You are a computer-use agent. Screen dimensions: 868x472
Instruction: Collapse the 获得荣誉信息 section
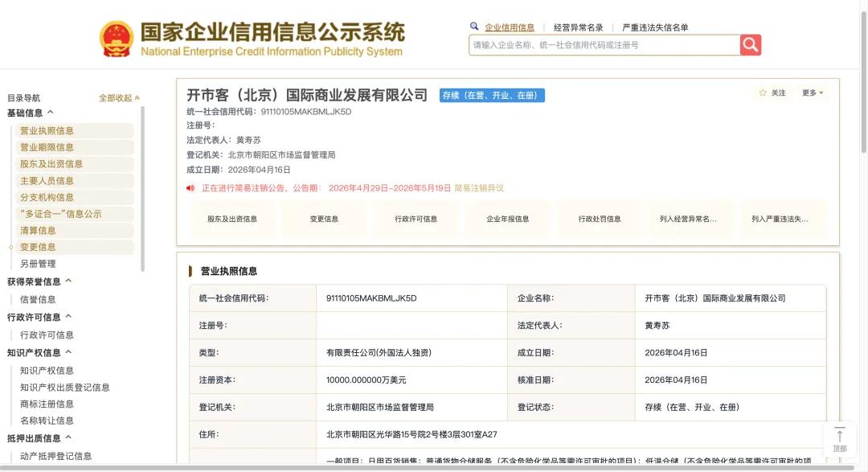pos(68,281)
